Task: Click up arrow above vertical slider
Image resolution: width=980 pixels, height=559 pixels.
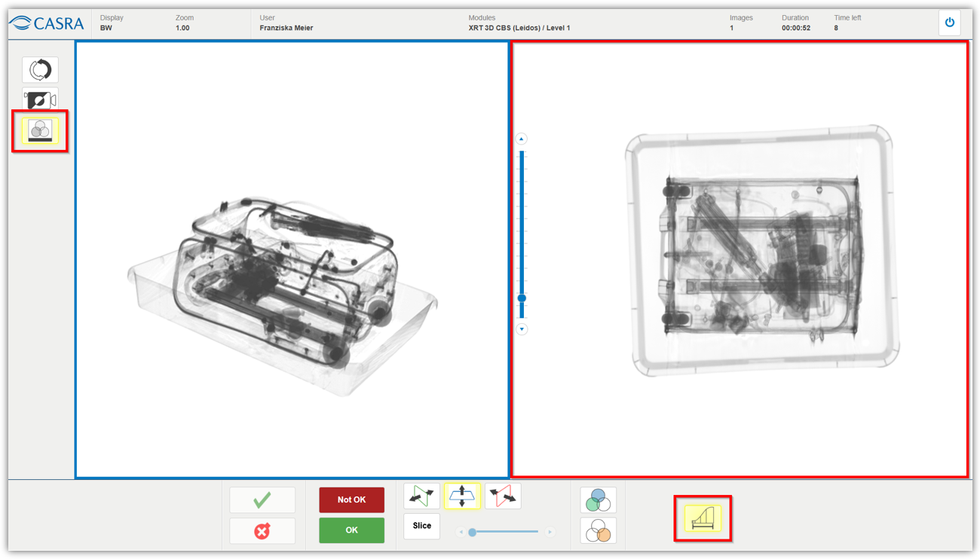Action: click(x=521, y=139)
